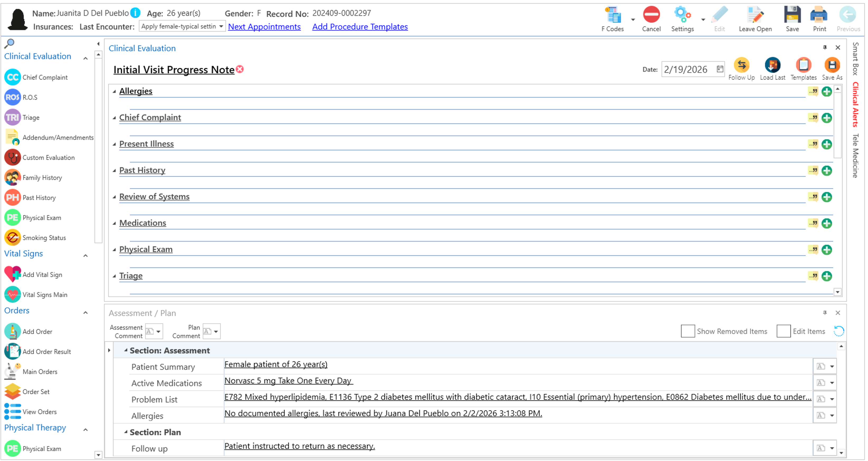Viewport: 868px width, 461px height.
Task: Click the green plus beside Allergies
Action: pos(826,92)
